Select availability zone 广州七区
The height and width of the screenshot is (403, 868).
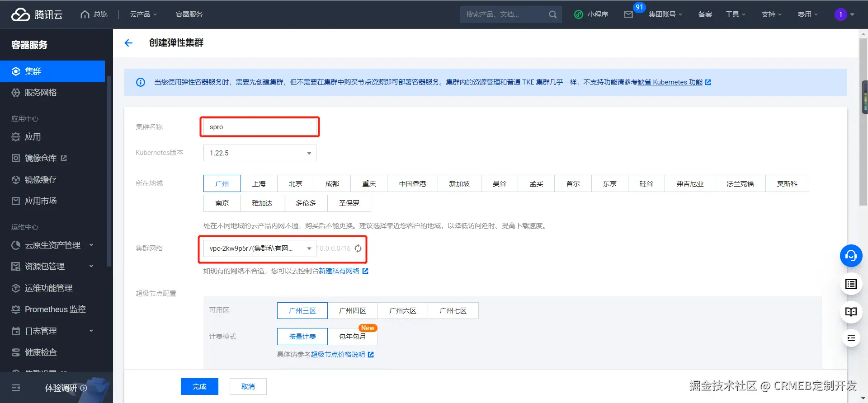[x=453, y=311]
